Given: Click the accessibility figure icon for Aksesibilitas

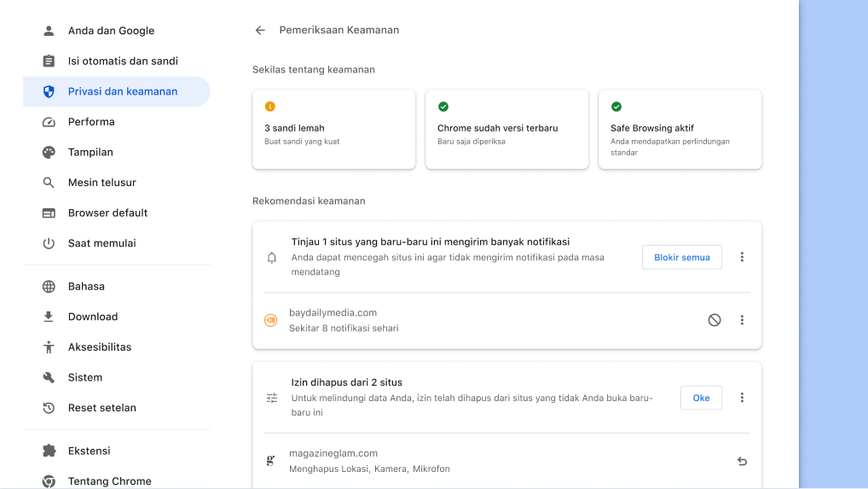Looking at the screenshot, I should 49,347.
